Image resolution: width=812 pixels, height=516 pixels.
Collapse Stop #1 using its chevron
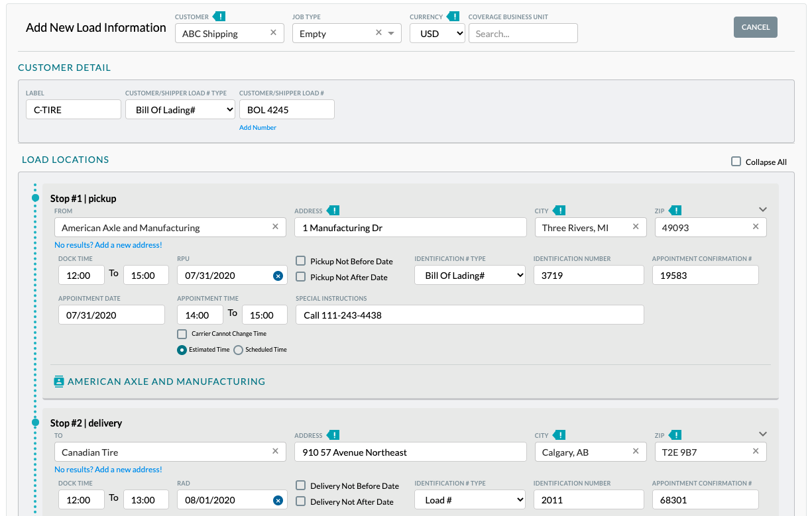click(x=762, y=208)
